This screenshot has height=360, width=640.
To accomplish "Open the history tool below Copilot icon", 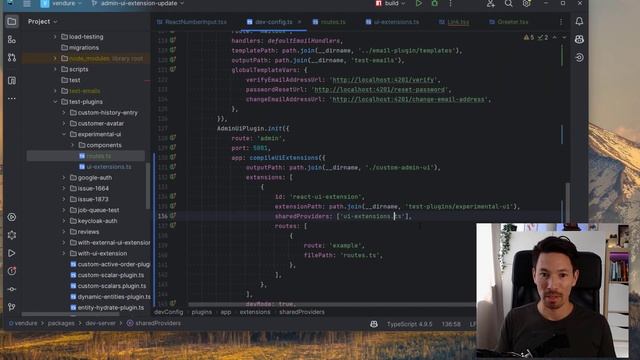I will tap(579, 58).
